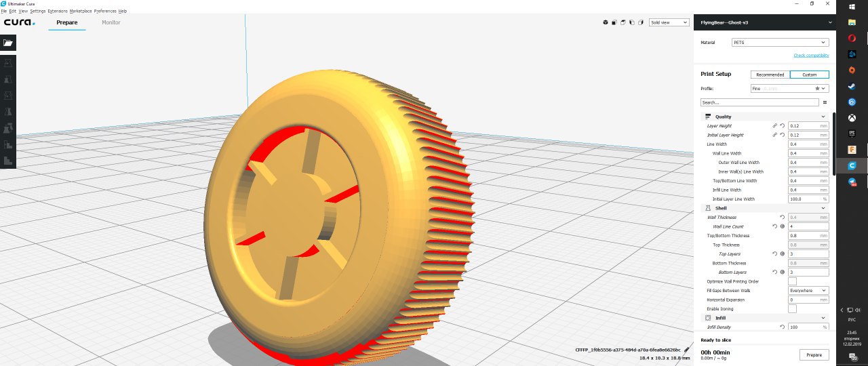Select the Mirror tool in left toolbar
The height and width of the screenshot is (366, 868).
click(x=8, y=111)
